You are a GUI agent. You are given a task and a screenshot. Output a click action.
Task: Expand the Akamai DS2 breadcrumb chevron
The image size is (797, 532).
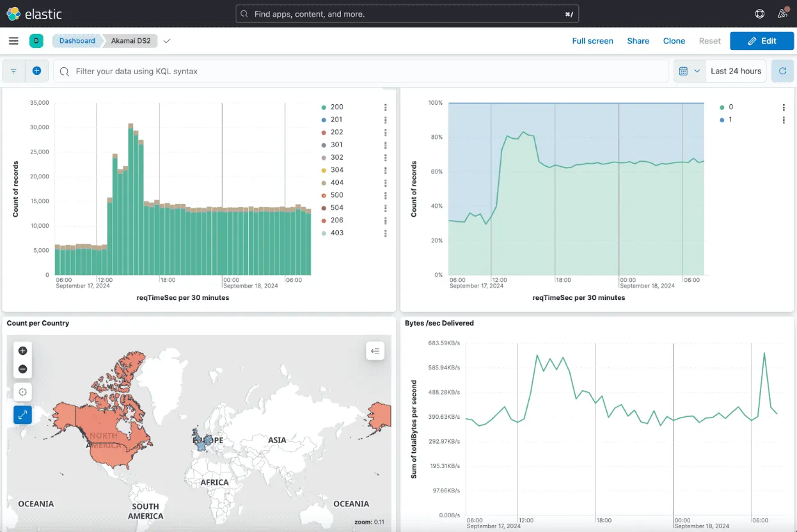(x=166, y=40)
